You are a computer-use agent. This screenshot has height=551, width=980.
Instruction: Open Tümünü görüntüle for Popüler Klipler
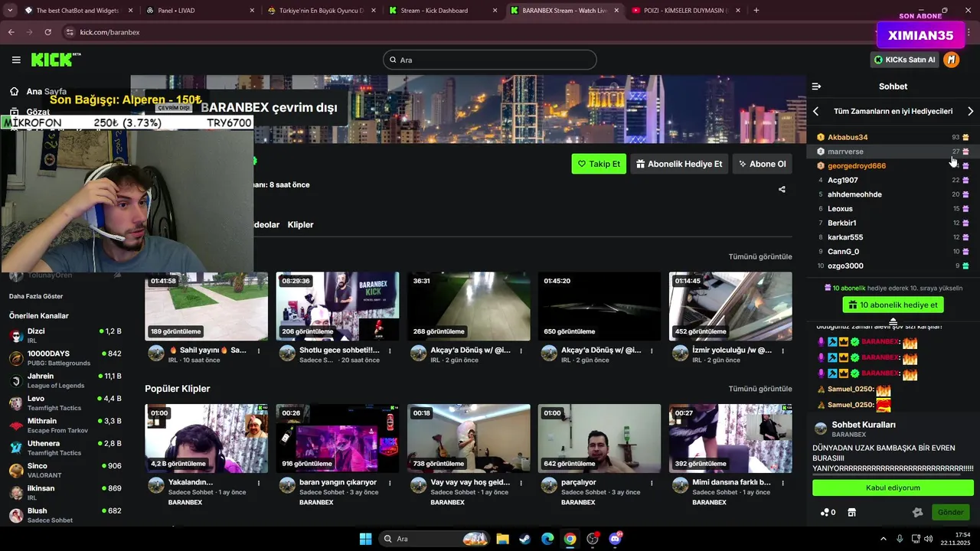click(760, 389)
